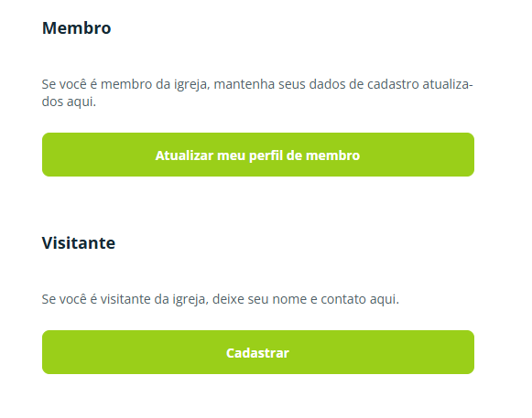Register as visitor using Cadastrar
This screenshot has height=418, width=532.
coord(258,352)
